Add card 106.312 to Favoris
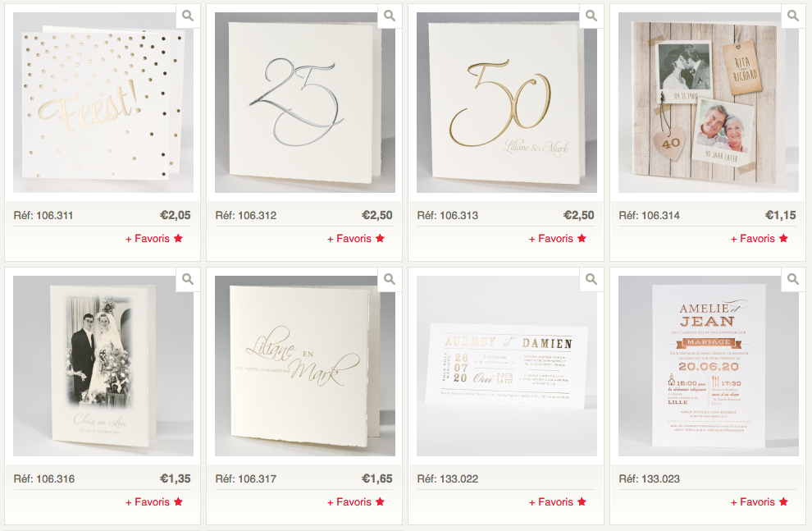 click(x=356, y=238)
